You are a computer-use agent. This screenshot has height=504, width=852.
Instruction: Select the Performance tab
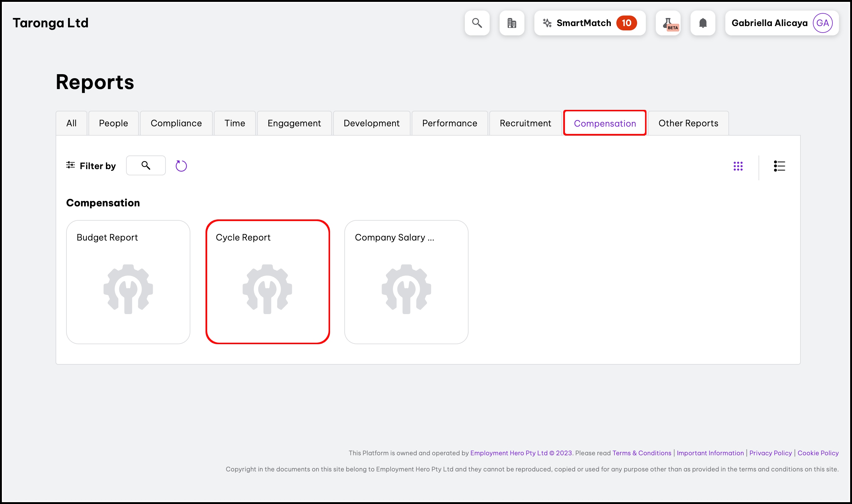tap(449, 123)
